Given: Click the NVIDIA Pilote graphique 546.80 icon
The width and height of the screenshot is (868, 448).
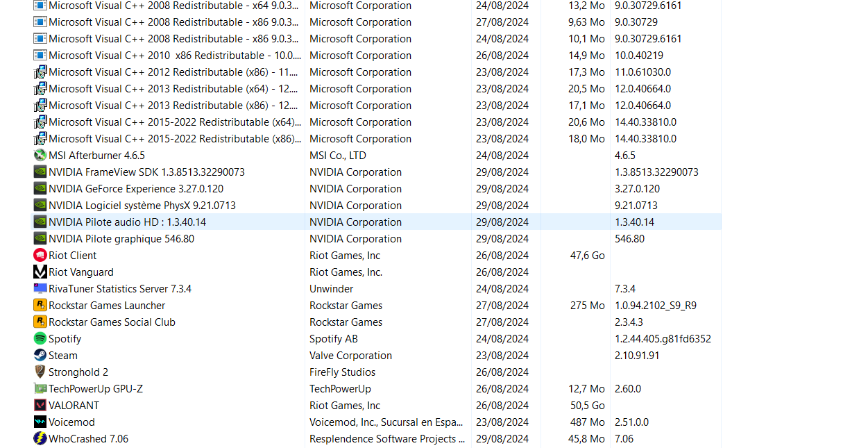Looking at the screenshot, I should click(x=40, y=239).
